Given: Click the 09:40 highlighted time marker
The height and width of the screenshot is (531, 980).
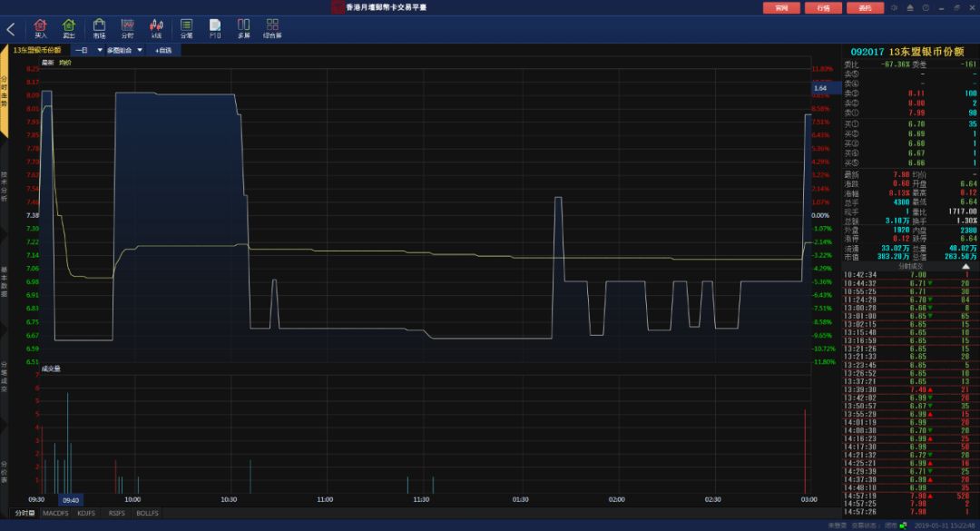Looking at the screenshot, I should (71, 500).
